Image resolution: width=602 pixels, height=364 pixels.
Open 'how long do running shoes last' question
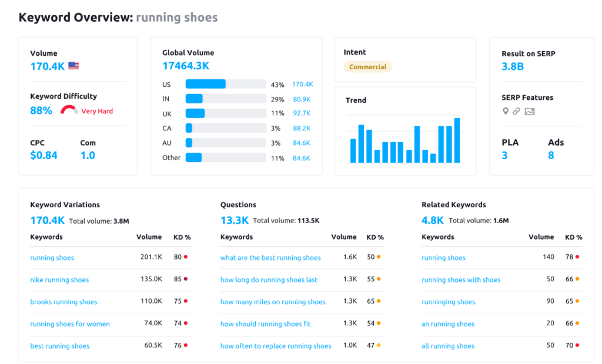pyautogui.click(x=269, y=279)
